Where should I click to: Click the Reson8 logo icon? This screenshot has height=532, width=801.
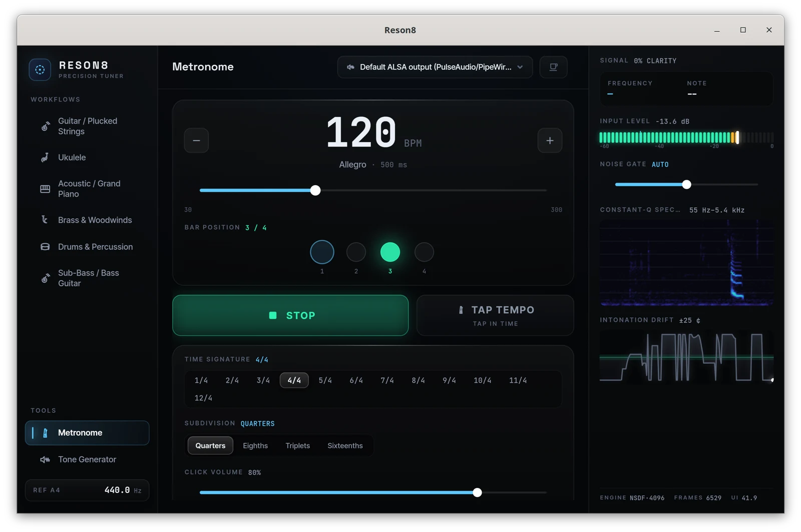coord(40,70)
